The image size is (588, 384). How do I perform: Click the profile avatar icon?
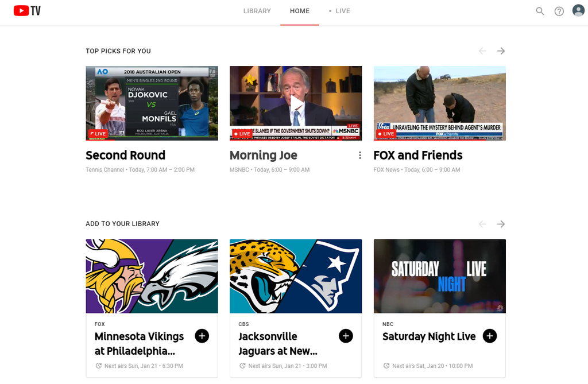578,10
